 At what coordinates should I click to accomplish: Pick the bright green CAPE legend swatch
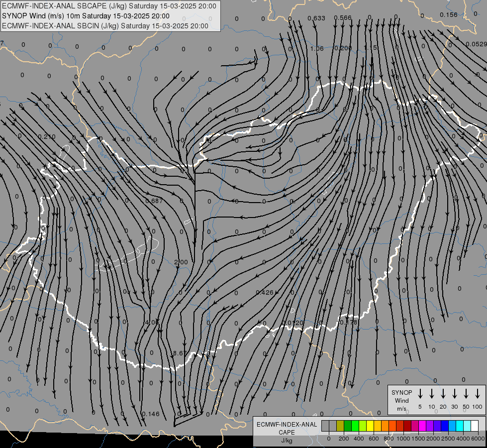[x=355, y=426]
